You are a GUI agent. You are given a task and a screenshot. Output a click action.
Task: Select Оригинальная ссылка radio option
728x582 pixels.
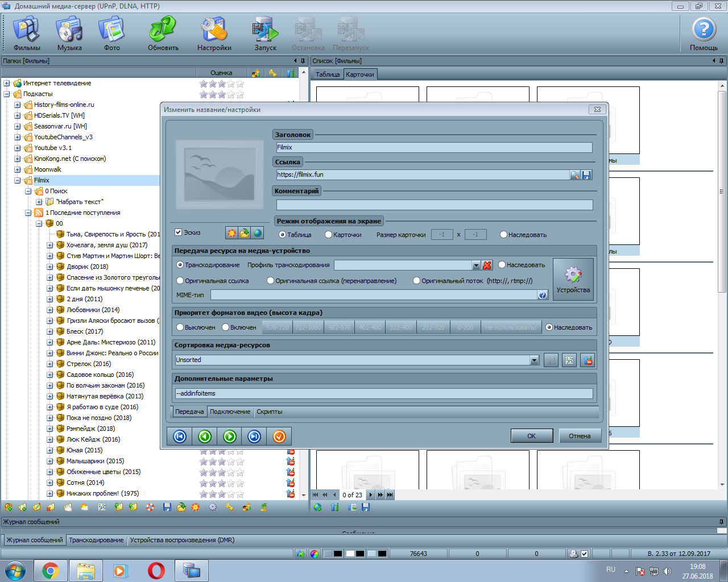click(x=180, y=281)
